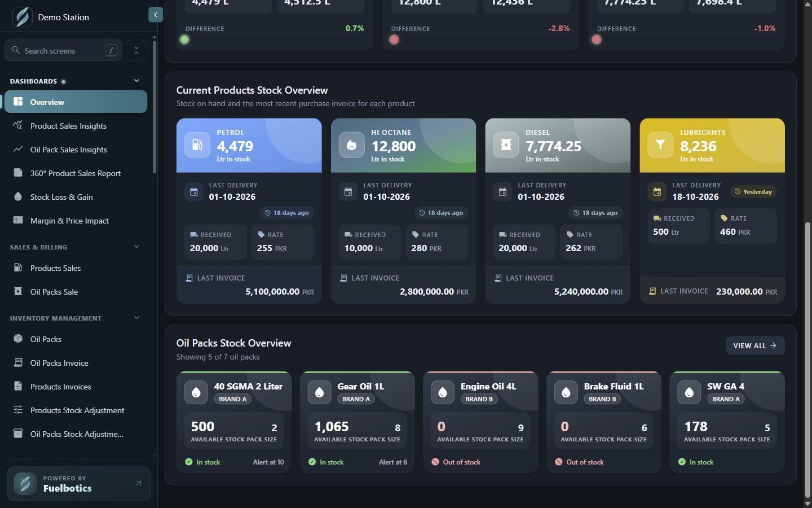Click the Brake Fluid 1L droplet icon
The image size is (812, 508).
[566, 392]
